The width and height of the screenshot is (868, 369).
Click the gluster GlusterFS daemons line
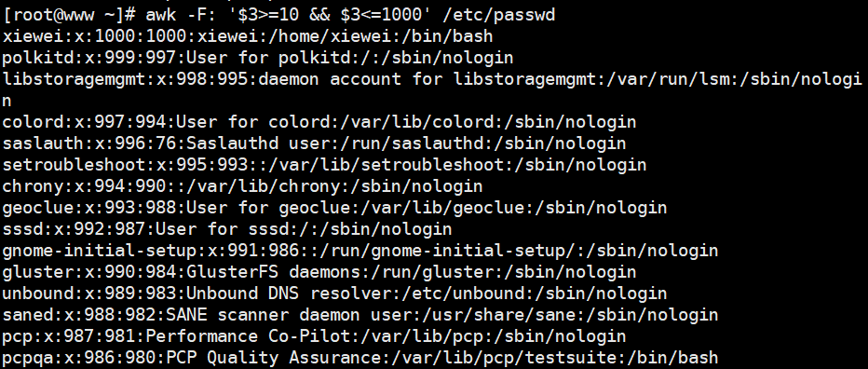tap(319, 272)
